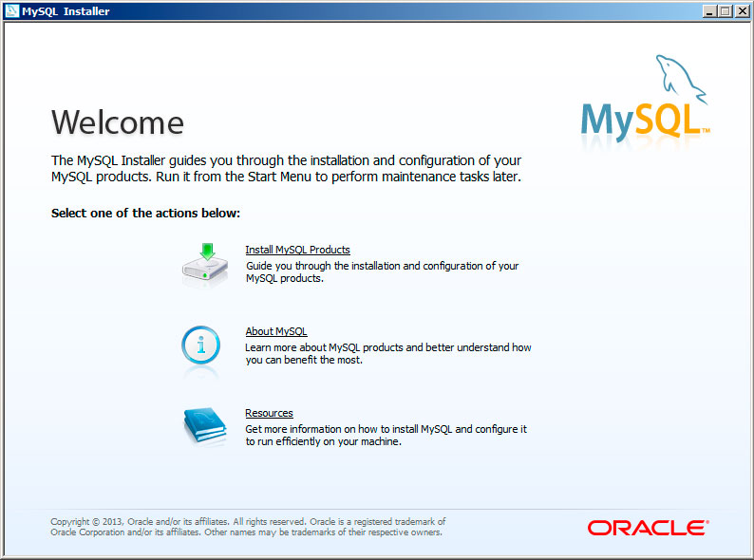This screenshot has height=560, width=754.
Task: Minimize the MySQL Installer window
Action: [x=709, y=10]
